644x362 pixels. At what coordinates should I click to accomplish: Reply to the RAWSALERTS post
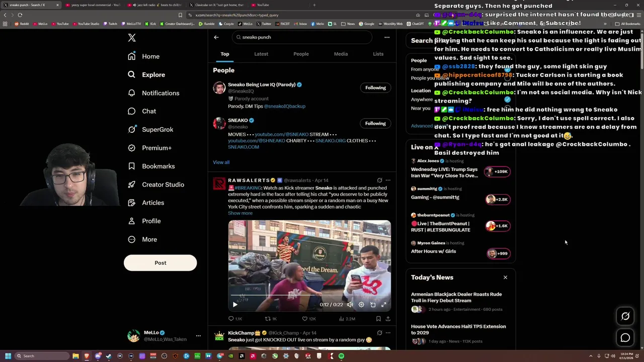(x=235, y=319)
